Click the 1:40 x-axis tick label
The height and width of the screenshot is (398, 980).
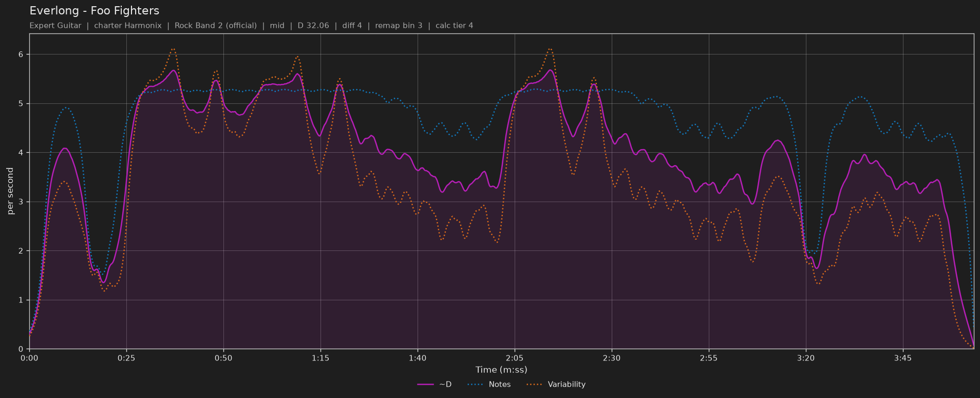(418, 358)
